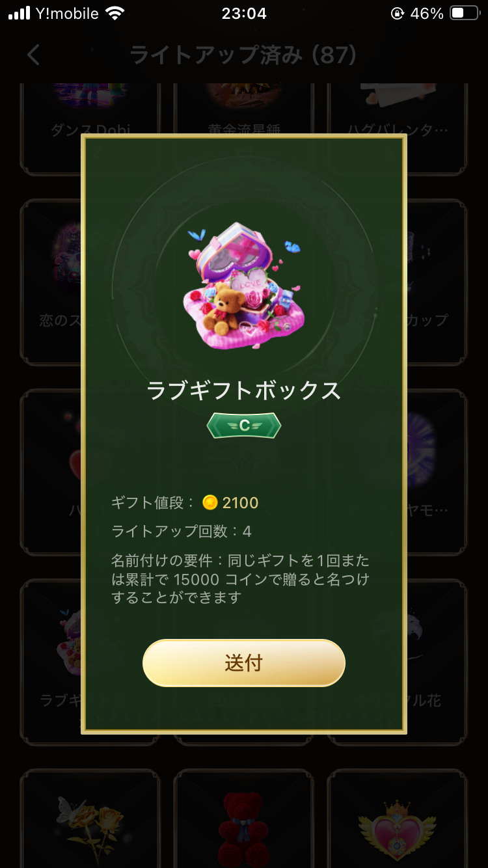Screen dimensions: 488x868
Task: Tap the ラブギフトボックス gift image
Action: (244, 285)
